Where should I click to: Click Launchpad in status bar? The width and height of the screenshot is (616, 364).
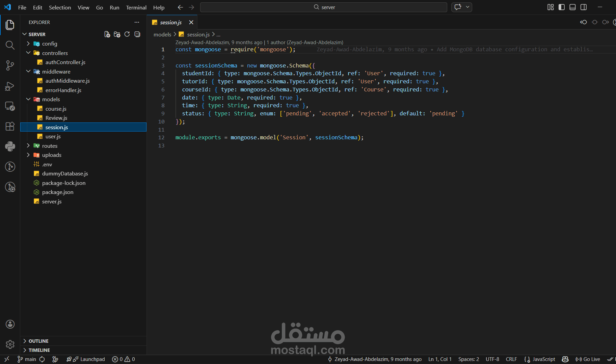[85, 359]
